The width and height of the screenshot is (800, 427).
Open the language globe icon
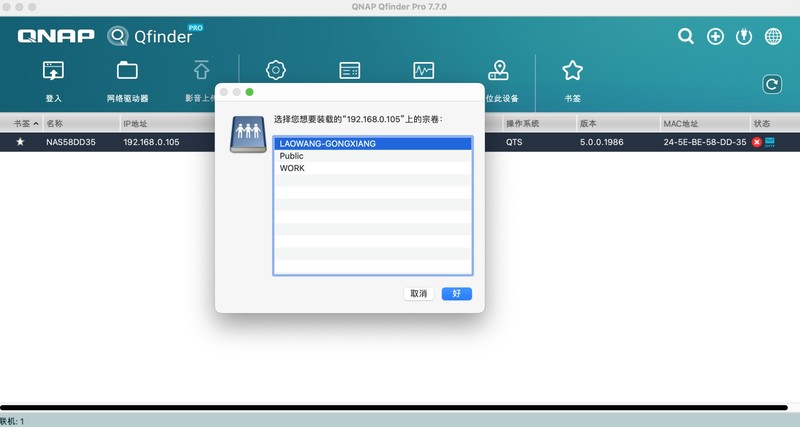pyautogui.click(x=773, y=36)
